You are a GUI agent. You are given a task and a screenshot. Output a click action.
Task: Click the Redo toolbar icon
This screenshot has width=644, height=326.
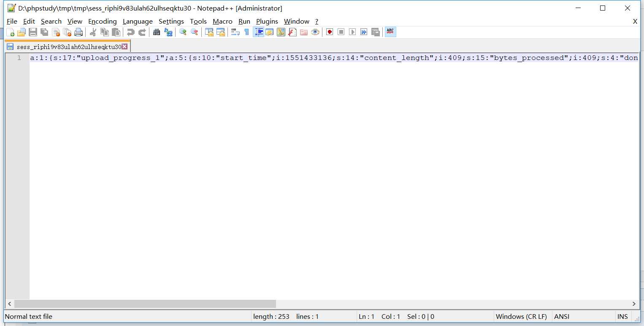coord(142,32)
